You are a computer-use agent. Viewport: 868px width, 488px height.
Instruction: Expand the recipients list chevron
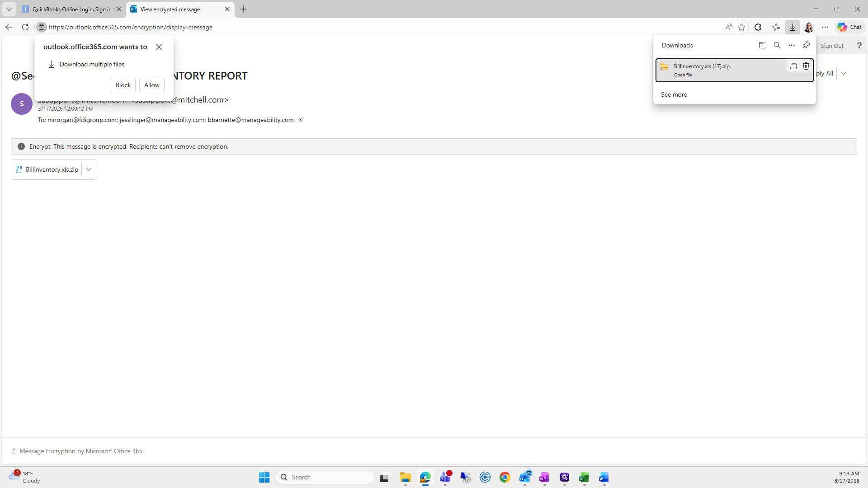(x=301, y=120)
